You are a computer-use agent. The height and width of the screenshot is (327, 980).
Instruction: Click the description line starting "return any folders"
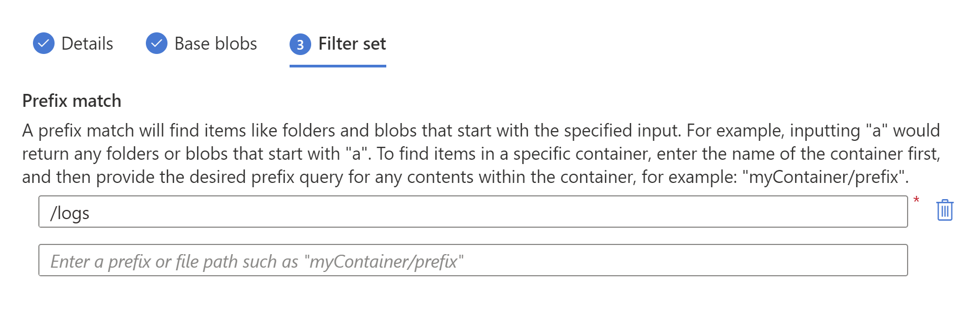[481, 154]
